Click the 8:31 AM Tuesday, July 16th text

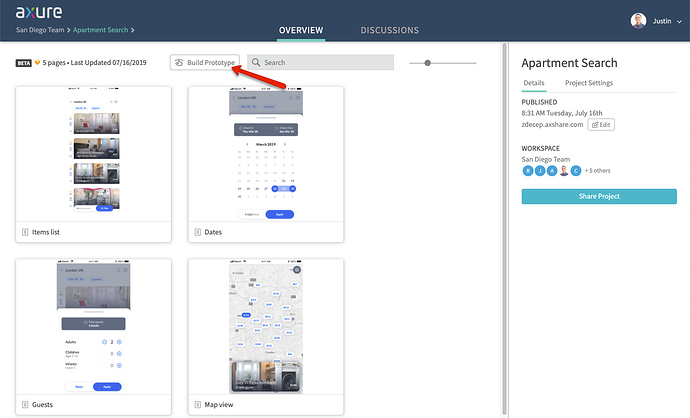[562, 113]
